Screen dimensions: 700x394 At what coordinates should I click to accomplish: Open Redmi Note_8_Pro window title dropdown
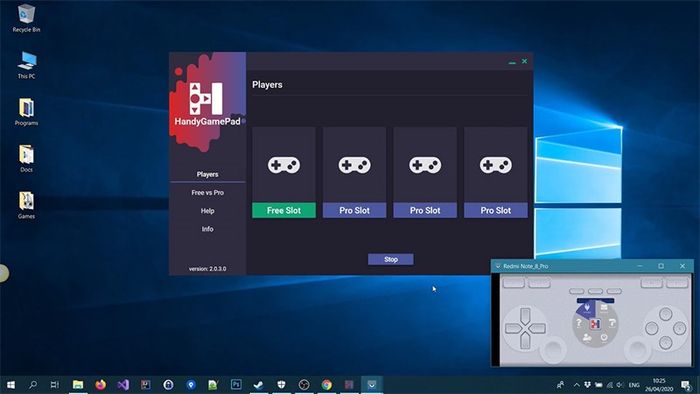[498, 266]
